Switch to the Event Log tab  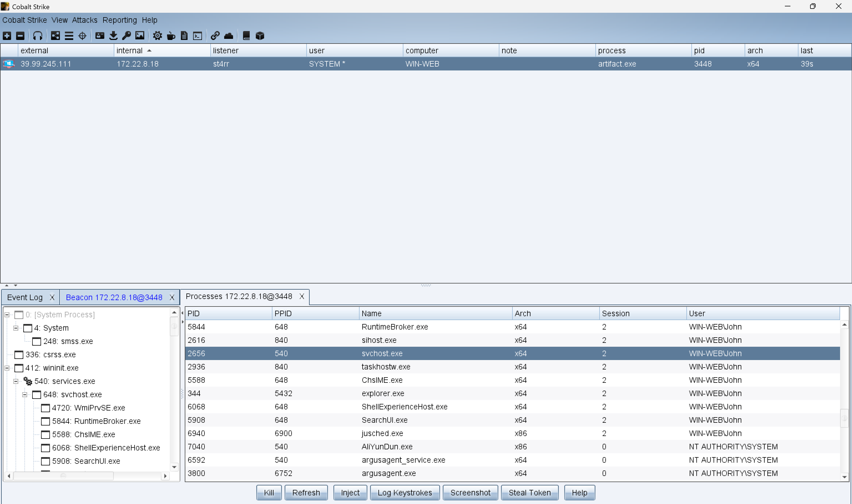pos(25,297)
